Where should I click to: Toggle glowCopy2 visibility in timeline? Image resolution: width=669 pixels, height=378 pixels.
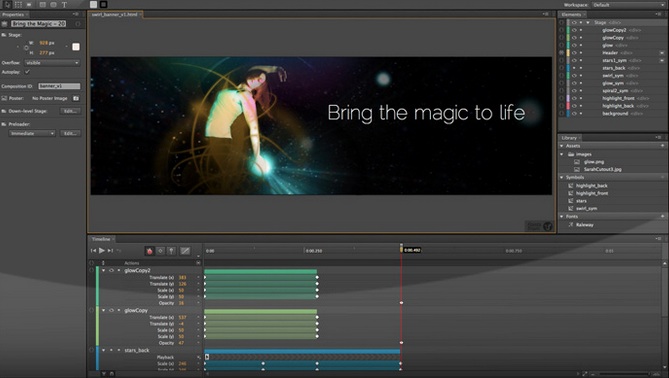[x=111, y=270]
